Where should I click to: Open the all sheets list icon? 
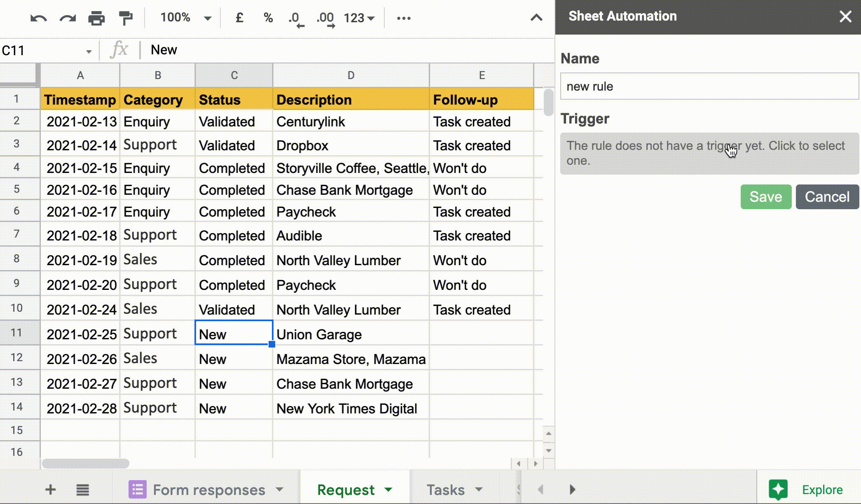82,490
